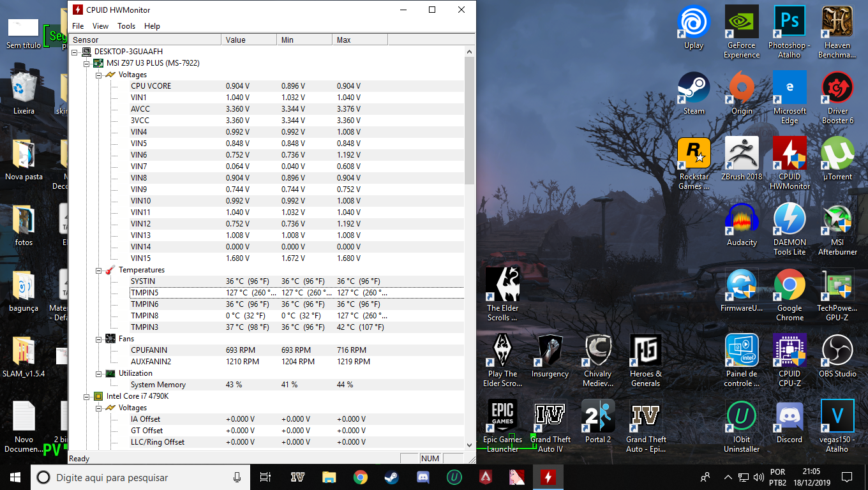Open OBS Studio desktop icon

(x=837, y=356)
